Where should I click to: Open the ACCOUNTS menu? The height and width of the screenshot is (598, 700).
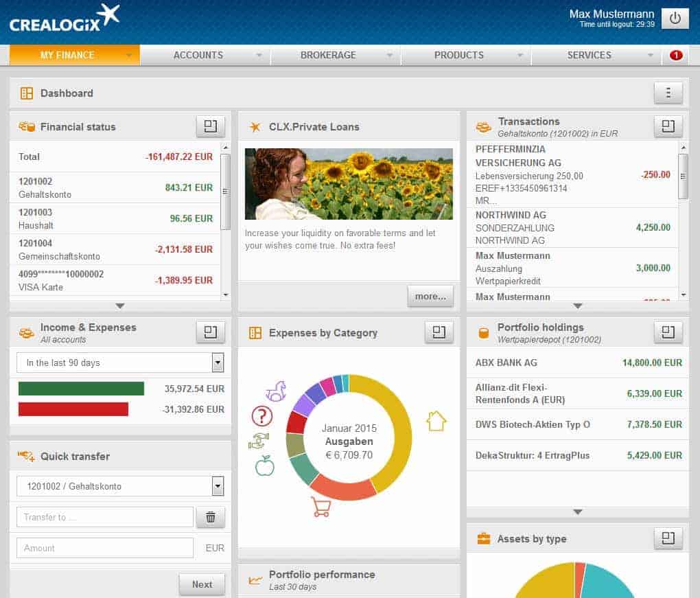(205, 55)
